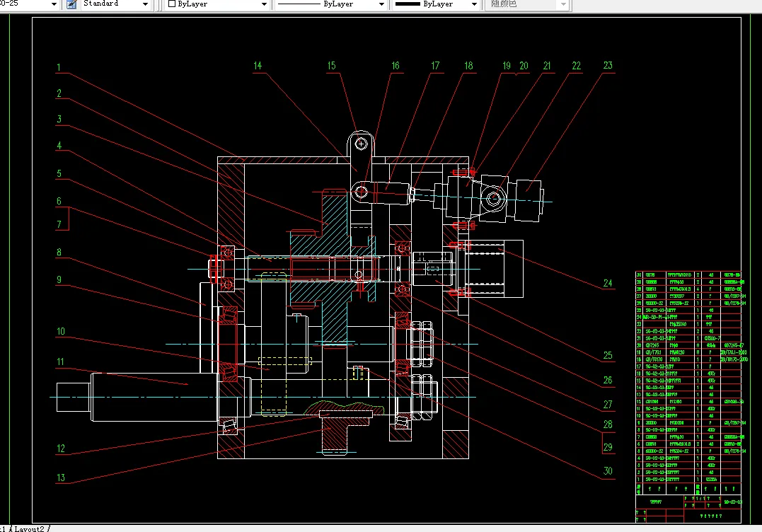Open the ByLayer lineweight dropdown
This screenshot has width=762, height=532.
(474, 4)
